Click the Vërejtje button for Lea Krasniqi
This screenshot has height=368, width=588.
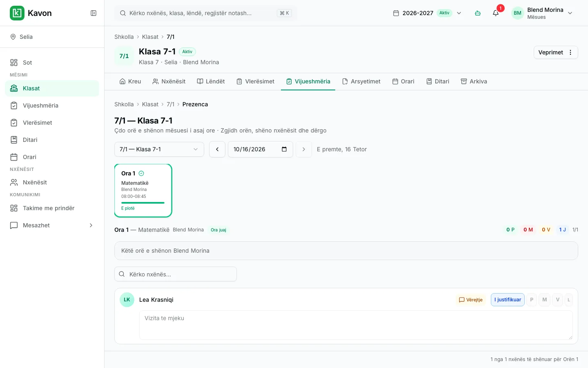[x=471, y=300]
